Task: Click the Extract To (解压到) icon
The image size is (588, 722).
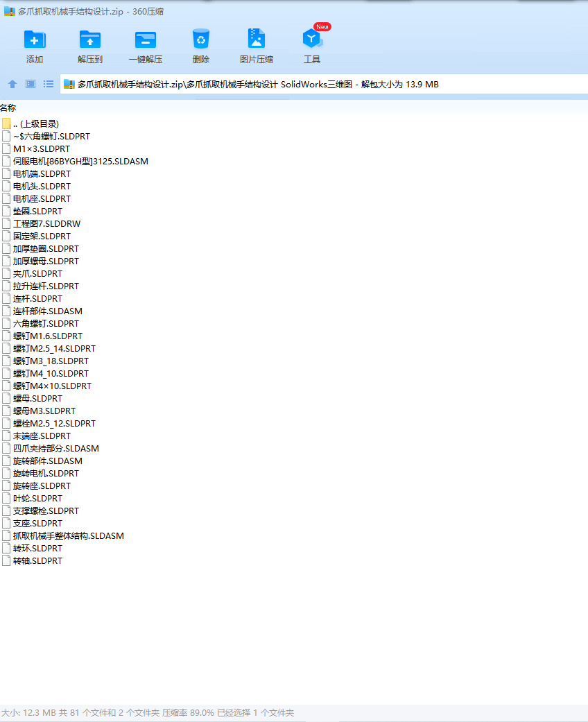Action: click(89, 40)
